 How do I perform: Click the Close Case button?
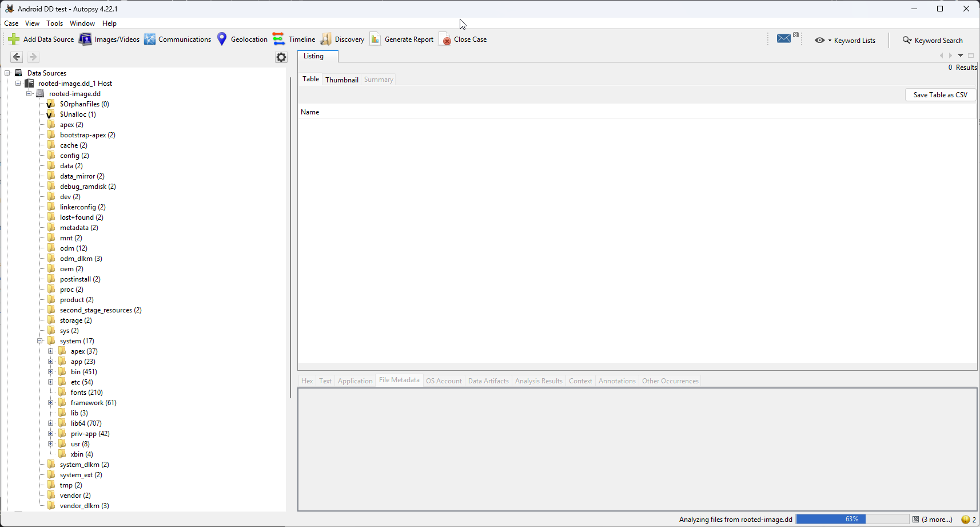click(x=463, y=39)
